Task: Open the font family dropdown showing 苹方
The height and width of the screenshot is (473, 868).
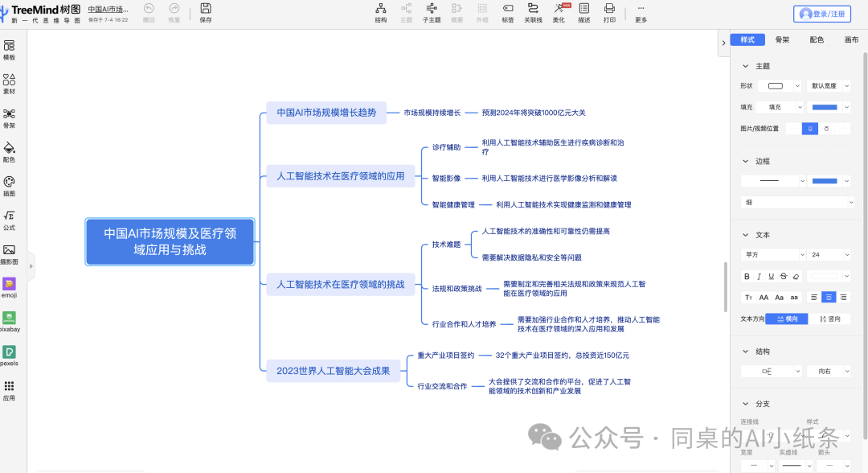Action: tap(772, 253)
